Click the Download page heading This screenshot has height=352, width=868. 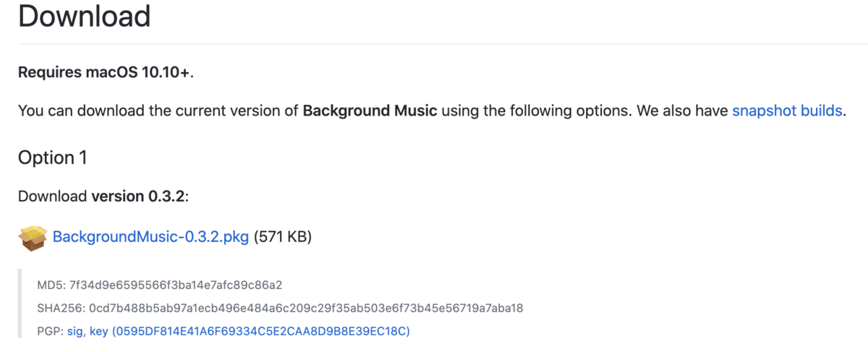tap(84, 15)
